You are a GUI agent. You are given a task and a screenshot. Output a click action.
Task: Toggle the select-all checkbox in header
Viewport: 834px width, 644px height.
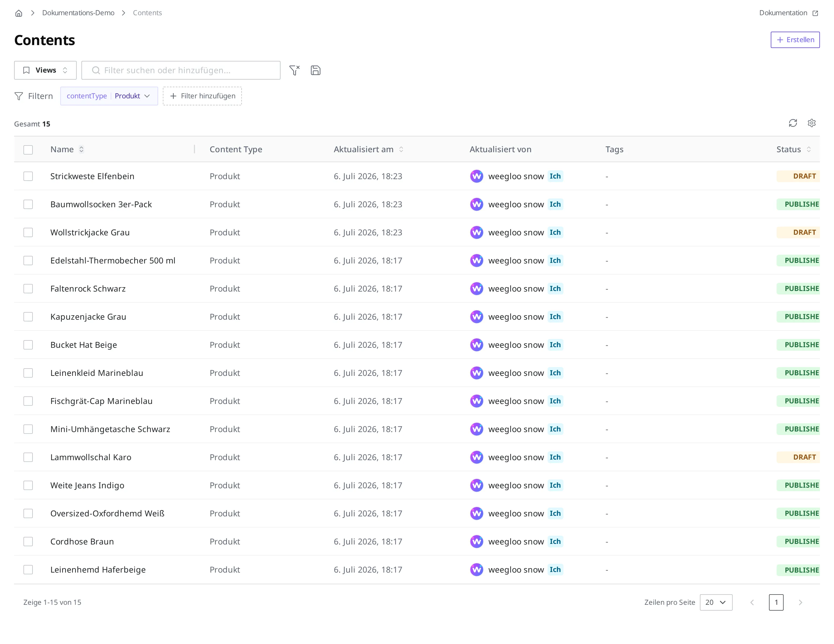coord(28,150)
